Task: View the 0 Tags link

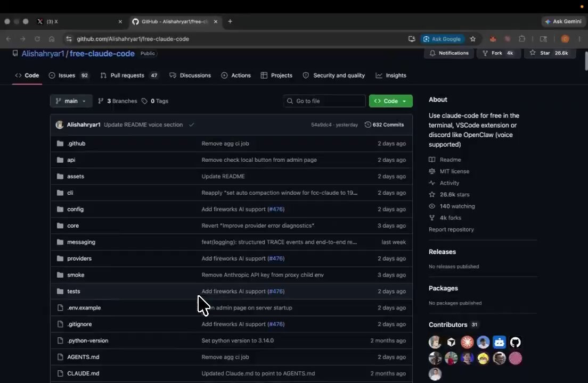Action: point(155,101)
